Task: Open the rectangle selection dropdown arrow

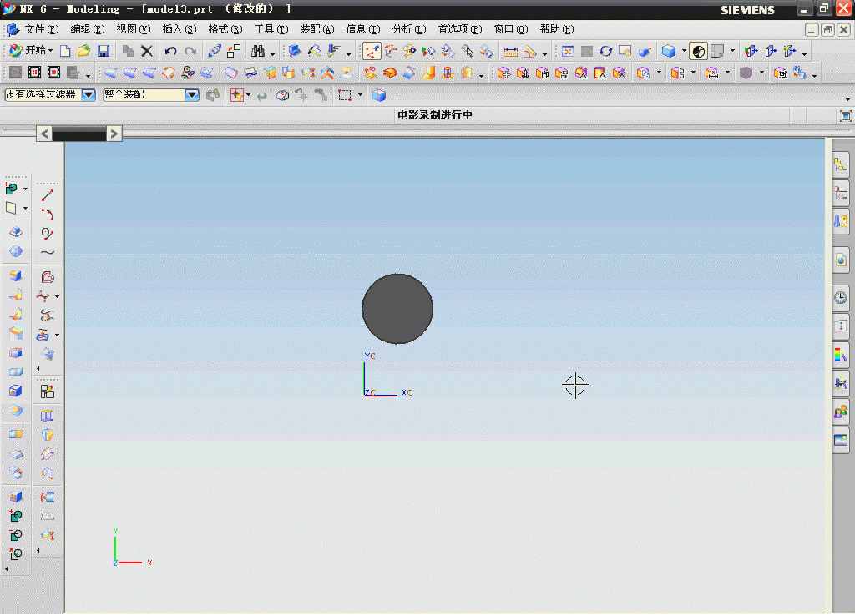Action: pos(360,95)
